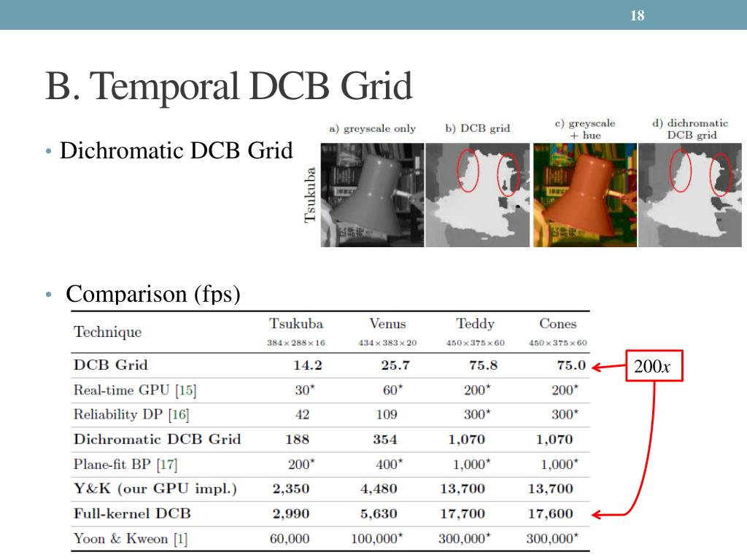Click the 'Plane-fit BP' row label
The height and width of the screenshot is (560, 747).
coord(112,464)
